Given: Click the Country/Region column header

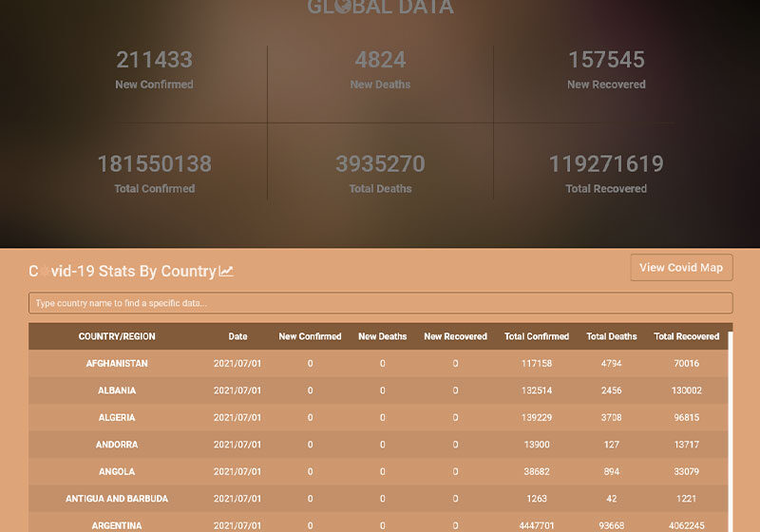Looking at the screenshot, I should pyautogui.click(x=117, y=336).
